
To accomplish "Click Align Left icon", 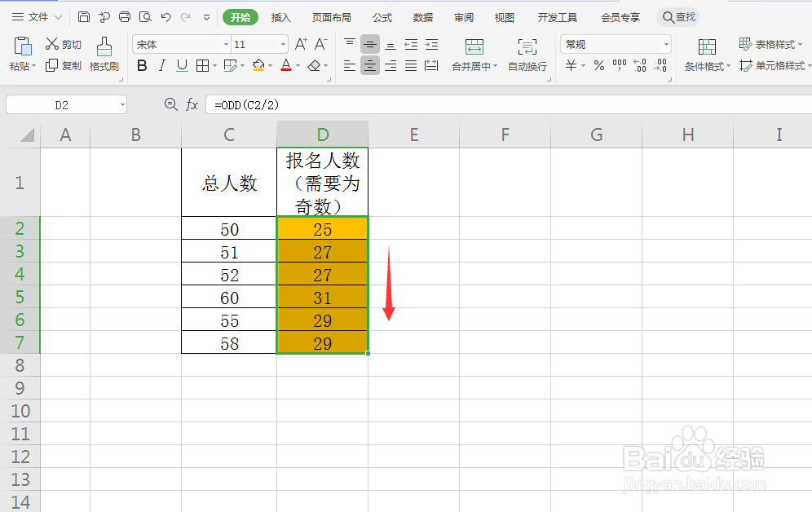I will click(350, 66).
